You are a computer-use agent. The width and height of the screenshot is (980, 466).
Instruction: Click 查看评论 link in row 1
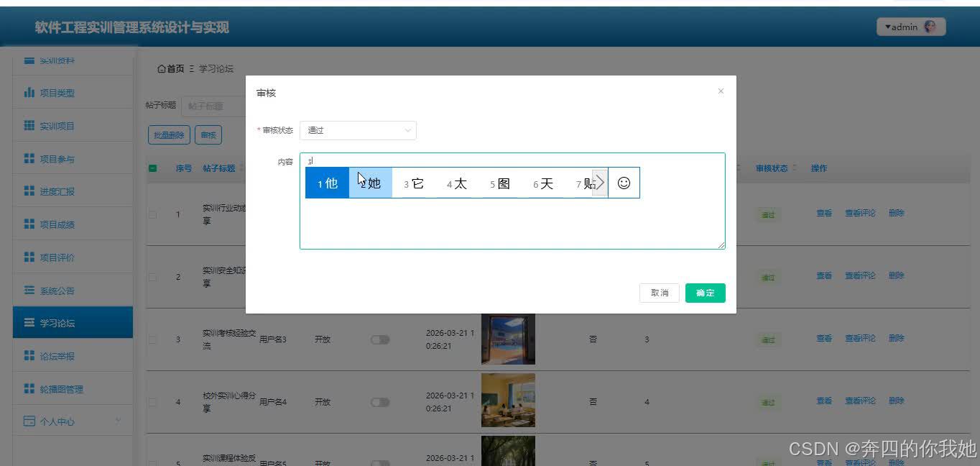tap(860, 213)
